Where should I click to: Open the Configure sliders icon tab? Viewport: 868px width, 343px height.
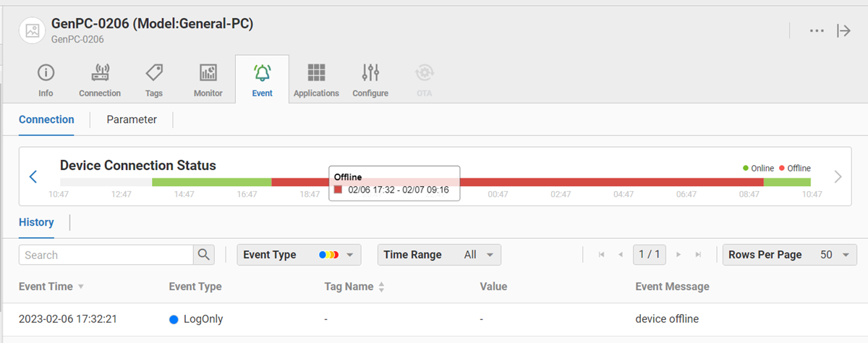click(x=370, y=74)
